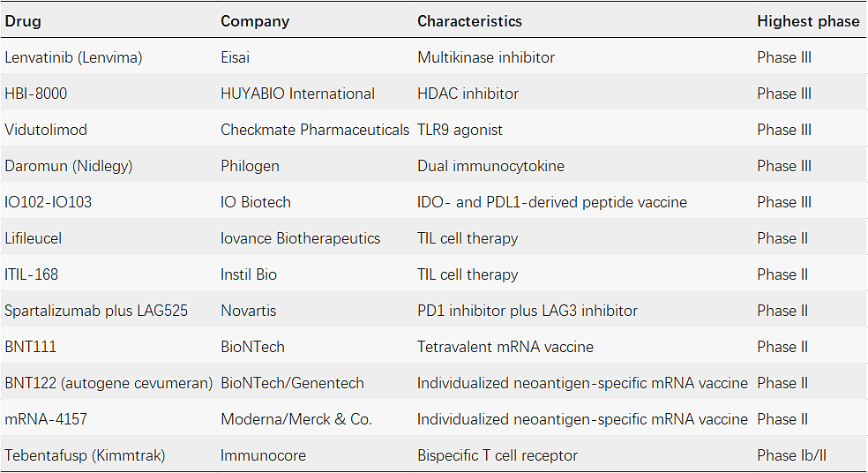This screenshot has width=868, height=473.
Task: Click the Moderna/Merck & Co. cell
Action: 296,419
